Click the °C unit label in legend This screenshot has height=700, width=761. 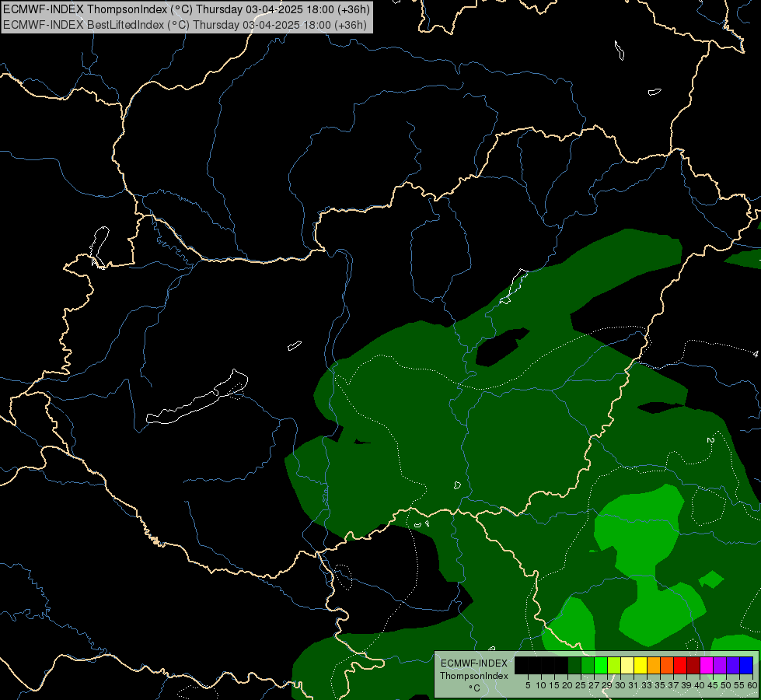point(475,688)
